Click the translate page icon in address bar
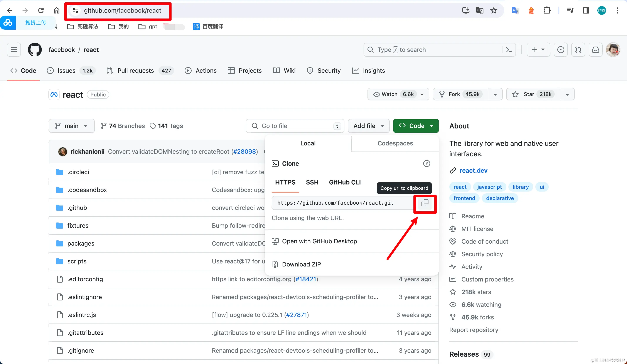 [x=479, y=10]
